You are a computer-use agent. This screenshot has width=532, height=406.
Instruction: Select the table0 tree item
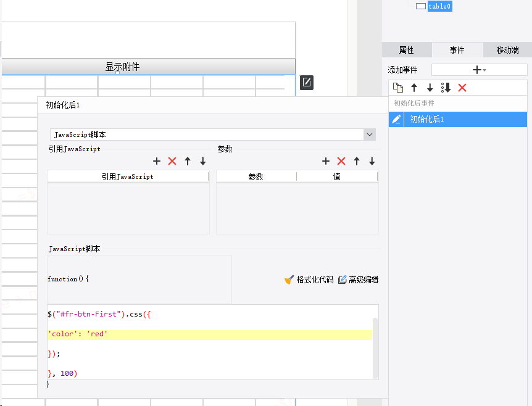click(439, 6)
